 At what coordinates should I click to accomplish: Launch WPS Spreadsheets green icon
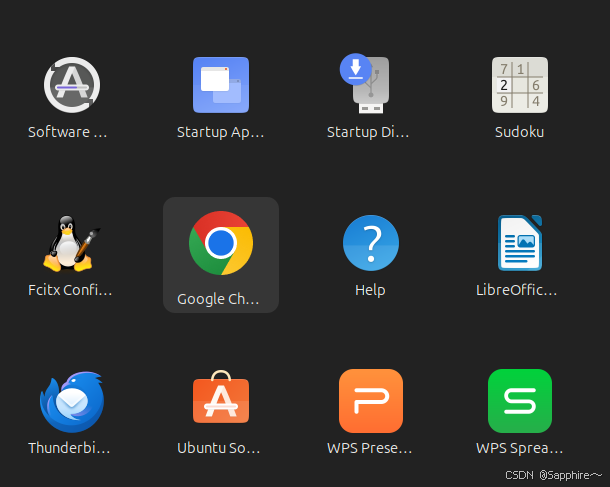(x=520, y=401)
